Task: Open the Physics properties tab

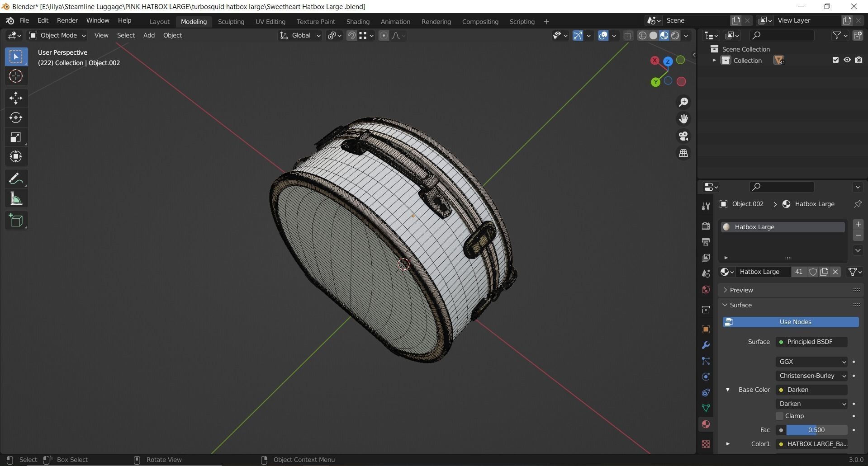Action: click(706, 377)
